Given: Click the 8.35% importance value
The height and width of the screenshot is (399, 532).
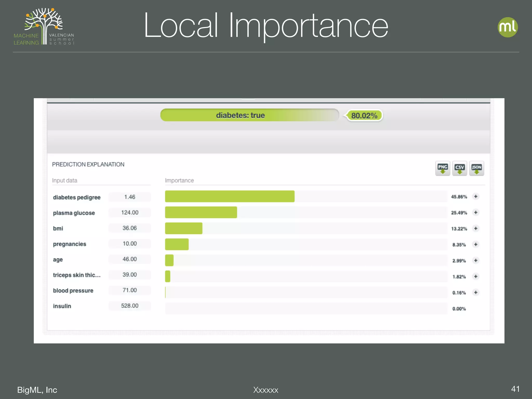Looking at the screenshot, I should 459,245.
